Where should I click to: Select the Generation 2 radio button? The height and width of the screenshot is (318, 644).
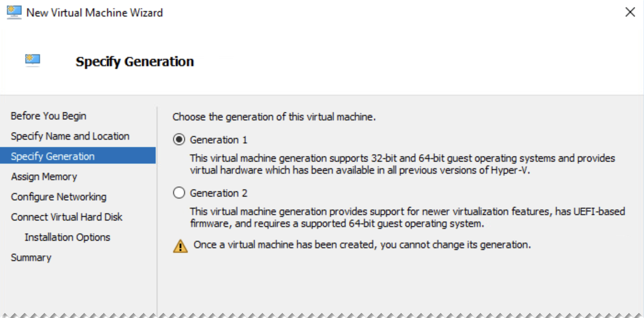click(179, 193)
